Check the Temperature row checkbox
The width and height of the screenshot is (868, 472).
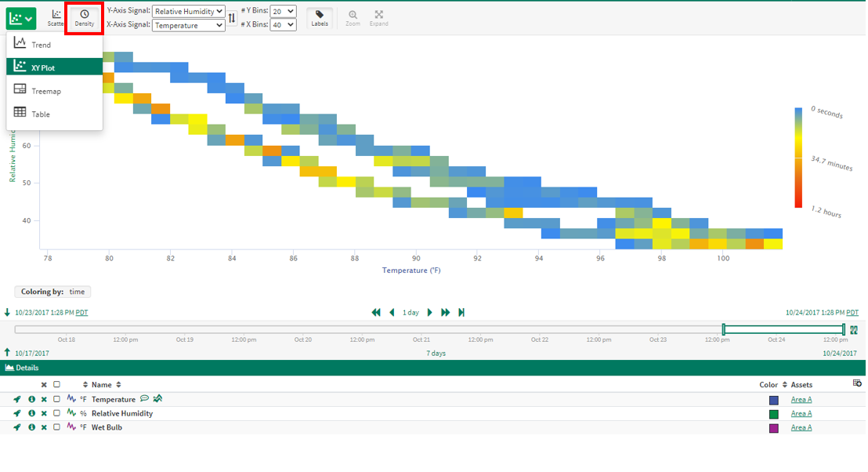pyautogui.click(x=56, y=400)
